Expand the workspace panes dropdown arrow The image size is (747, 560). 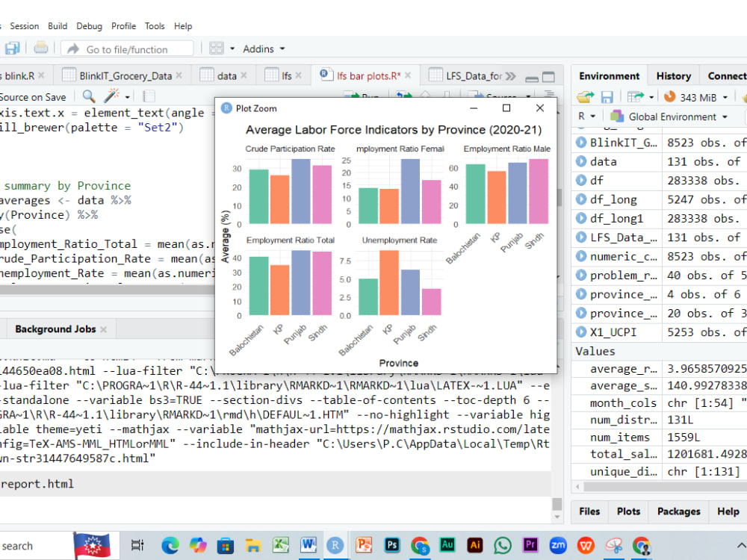[232, 49]
